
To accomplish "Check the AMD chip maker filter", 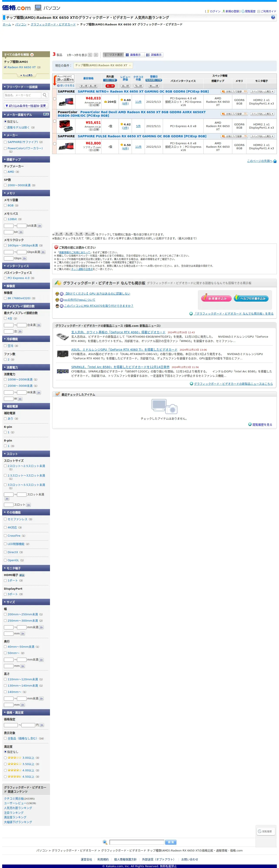I will tap(5, 171).
